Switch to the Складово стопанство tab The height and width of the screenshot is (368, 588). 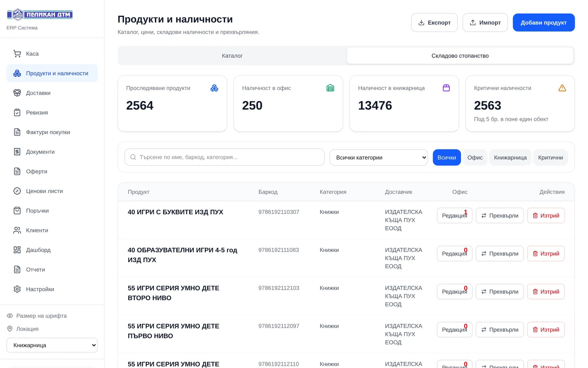[x=460, y=56]
